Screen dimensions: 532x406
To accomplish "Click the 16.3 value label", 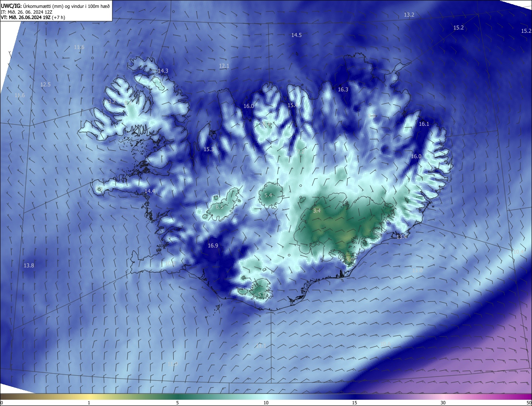I will 343,90.
